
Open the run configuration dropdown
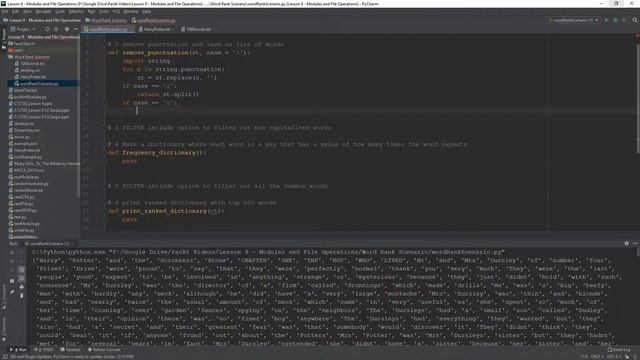click(x=573, y=20)
